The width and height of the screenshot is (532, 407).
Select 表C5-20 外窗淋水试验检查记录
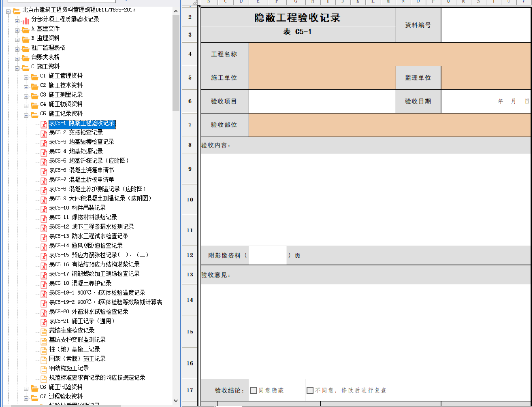coord(89,312)
